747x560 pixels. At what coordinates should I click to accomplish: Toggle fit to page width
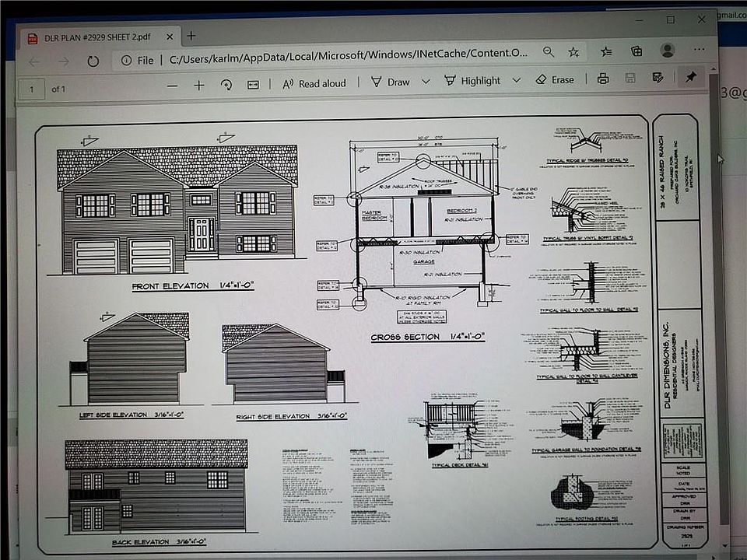click(x=253, y=85)
